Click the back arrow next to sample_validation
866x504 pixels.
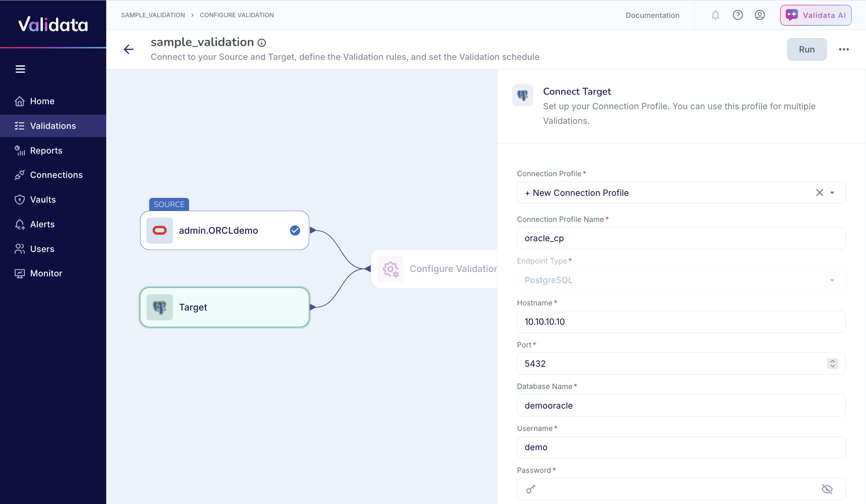[x=129, y=49]
